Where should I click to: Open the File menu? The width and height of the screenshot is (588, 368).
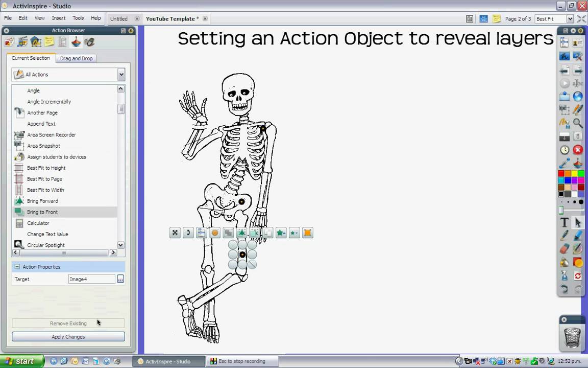pos(8,18)
